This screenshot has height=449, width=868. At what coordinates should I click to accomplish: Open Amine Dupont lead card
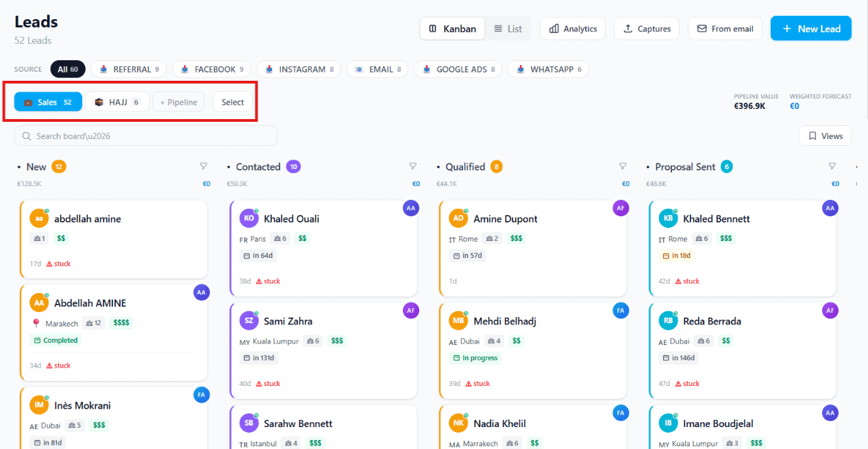533,248
